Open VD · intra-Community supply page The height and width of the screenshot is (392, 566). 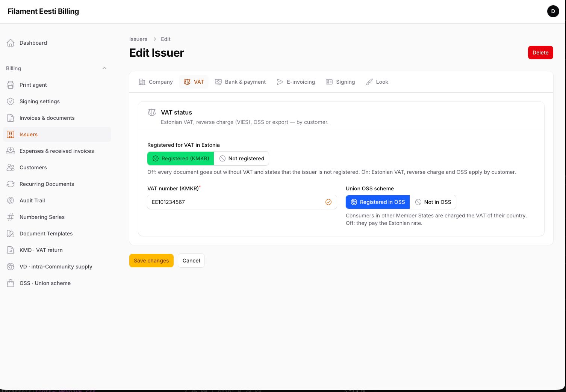pyautogui.click(x=57, y=267)
